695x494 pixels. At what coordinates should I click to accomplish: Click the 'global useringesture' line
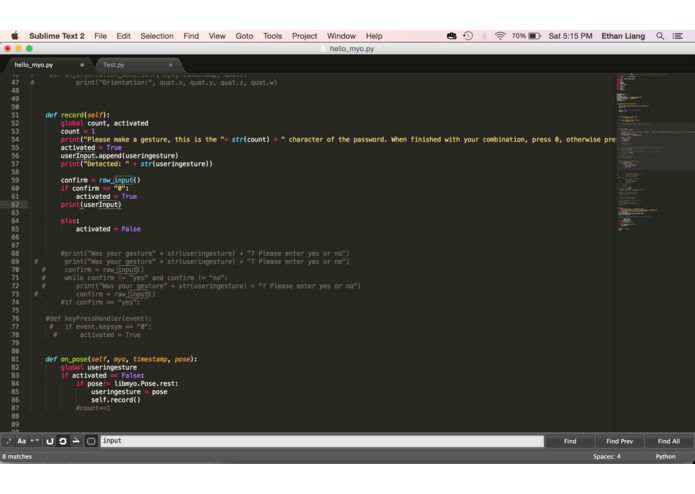pos(99,367)
